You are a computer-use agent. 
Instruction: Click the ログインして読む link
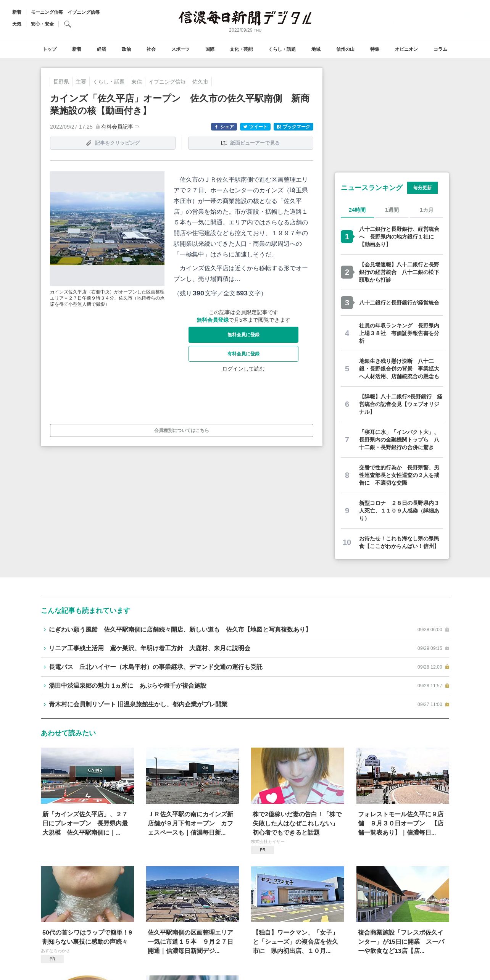[243, 369]
